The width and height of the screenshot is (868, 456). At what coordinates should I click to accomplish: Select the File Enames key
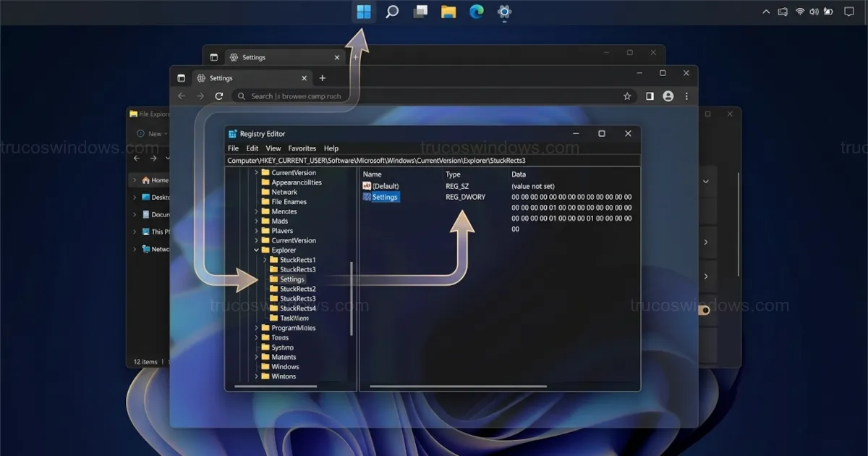(x=289, y=202)
